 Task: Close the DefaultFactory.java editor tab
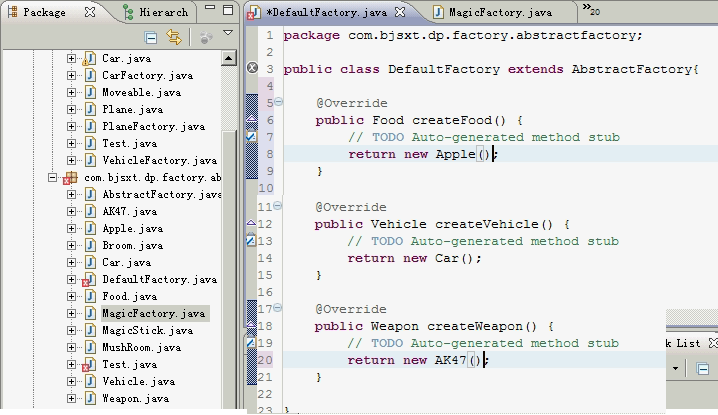click(400, 13)
